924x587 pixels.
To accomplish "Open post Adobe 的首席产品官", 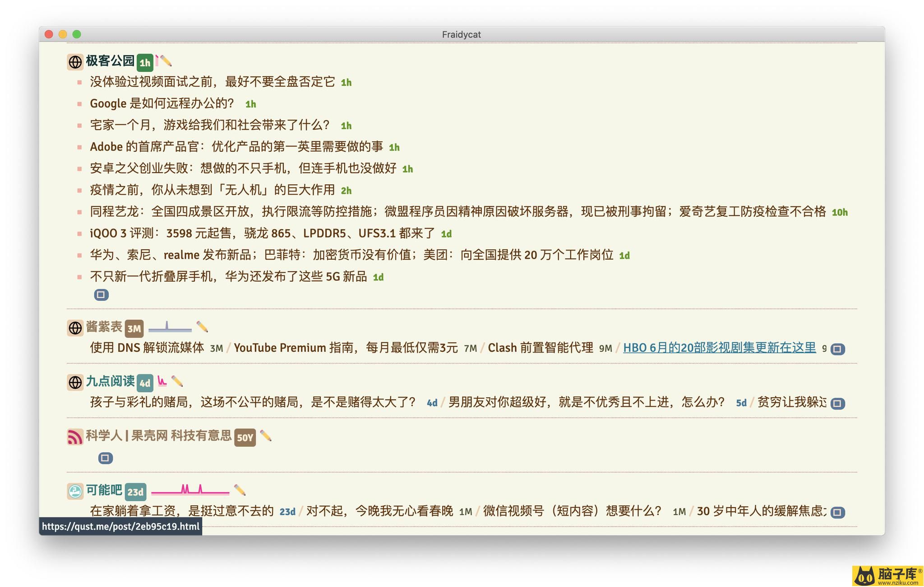I will pyautogui.click(x=237, y=147).
